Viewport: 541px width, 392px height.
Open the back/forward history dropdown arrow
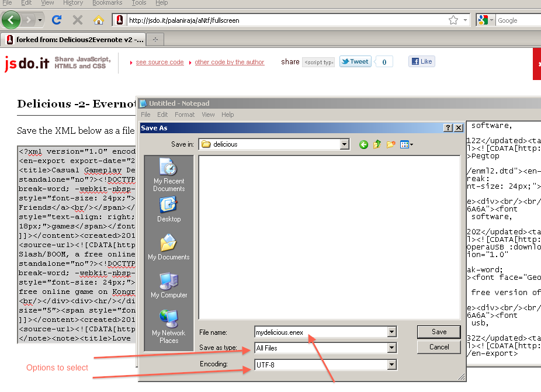click(x=40, y=20)
